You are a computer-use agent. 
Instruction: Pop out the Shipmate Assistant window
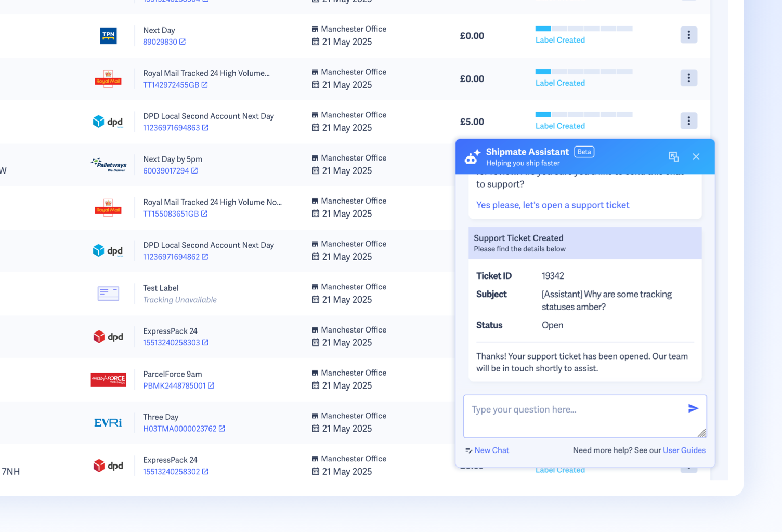pos(674,156)
